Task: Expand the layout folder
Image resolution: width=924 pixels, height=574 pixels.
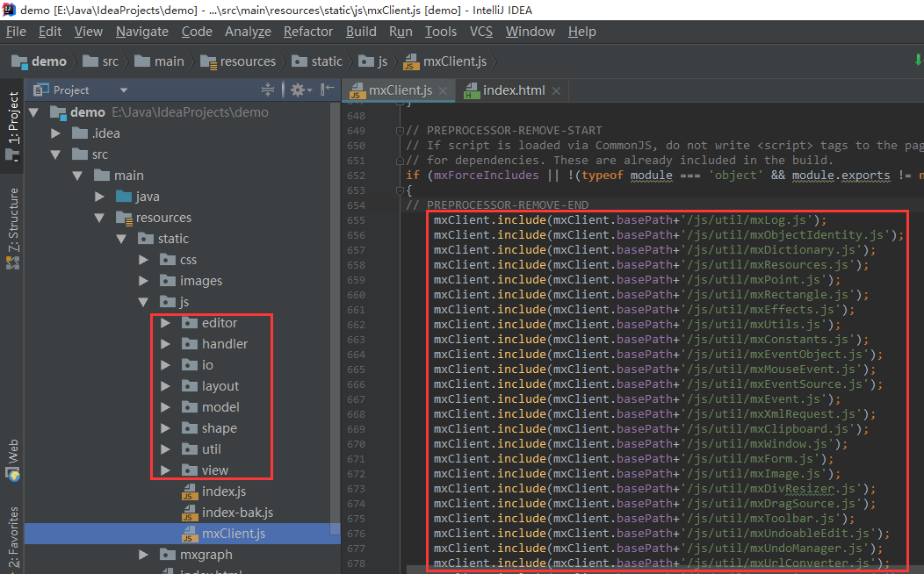Action: (166, 386)
